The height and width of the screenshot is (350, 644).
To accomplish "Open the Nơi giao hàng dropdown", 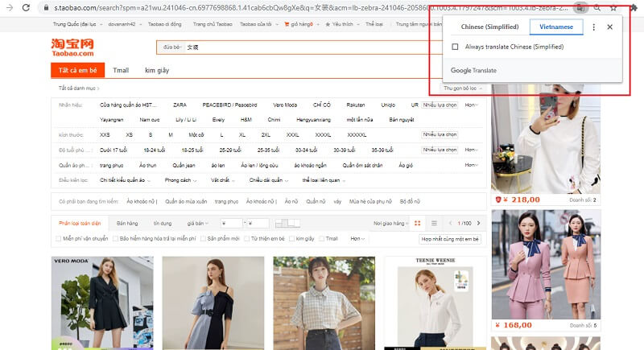I will coord(390,223).
